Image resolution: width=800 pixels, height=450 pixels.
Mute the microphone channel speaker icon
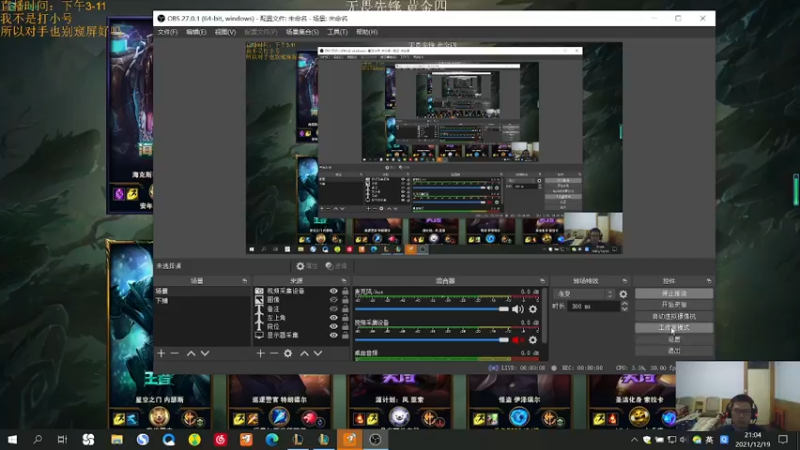[517, 309]
